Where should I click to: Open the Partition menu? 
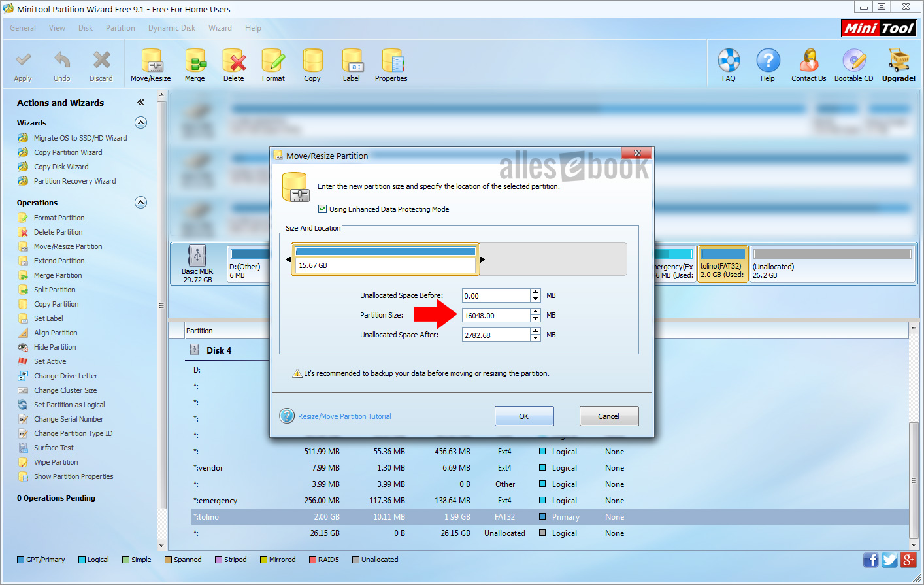point(120,28)
